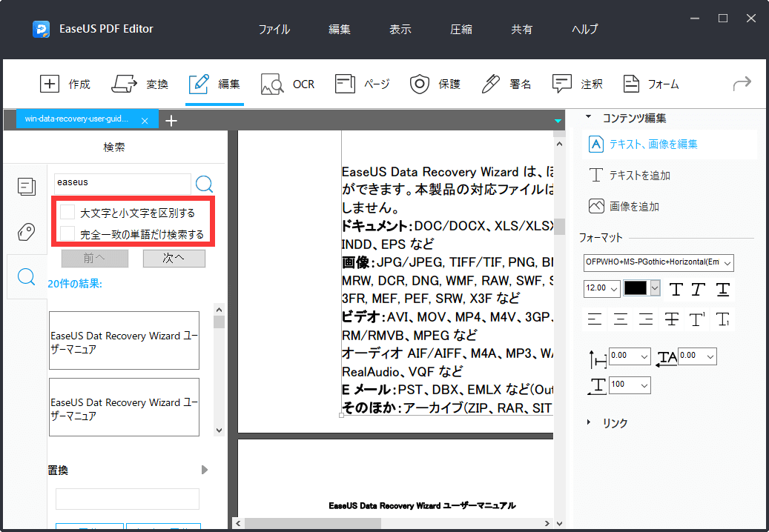Click the 次へ (Next) search button
769x532 pixels.
174,258
